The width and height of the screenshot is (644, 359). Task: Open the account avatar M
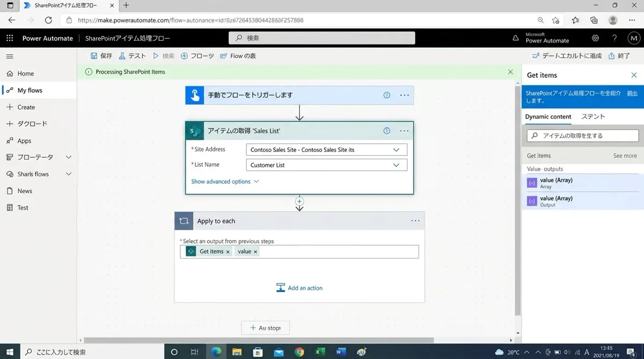point(634,38)
